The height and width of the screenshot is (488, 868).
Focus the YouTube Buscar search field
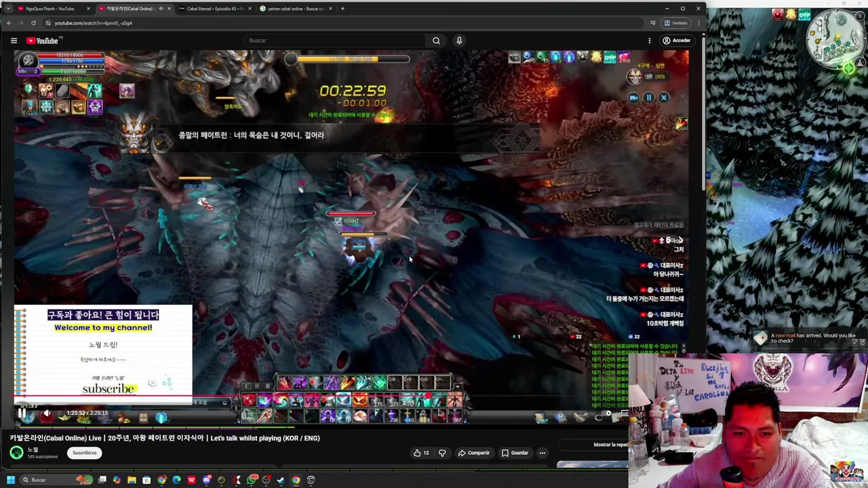pyautogui.click(x=336, y=41)
